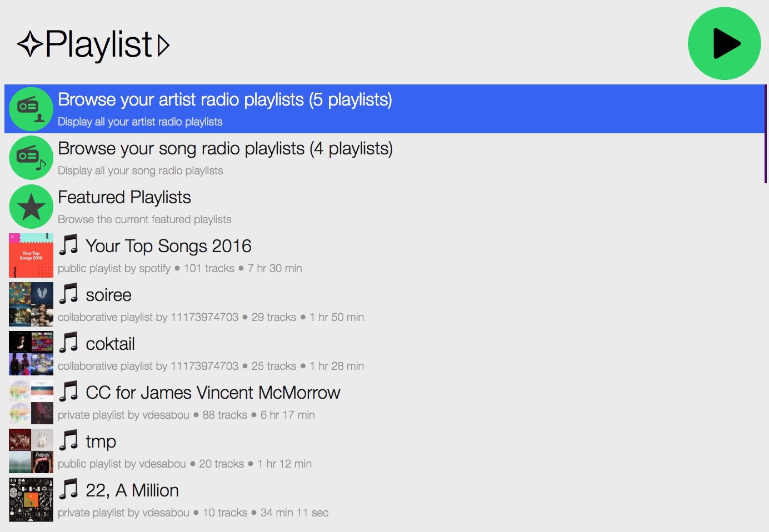This screenshot has height=532, width=769.
Task: Select the "CC for James Vincent McMorrow" playlist
Action: click(x=212, y=393)
